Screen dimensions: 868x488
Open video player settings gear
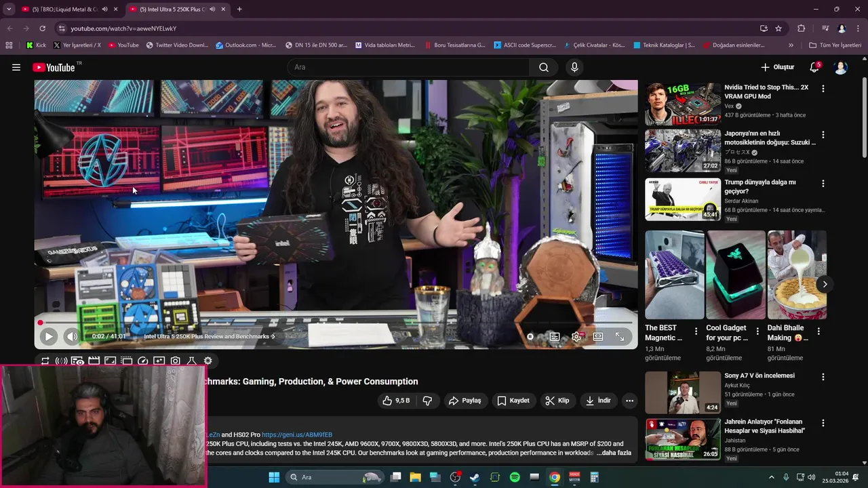(x=576, y=336)
